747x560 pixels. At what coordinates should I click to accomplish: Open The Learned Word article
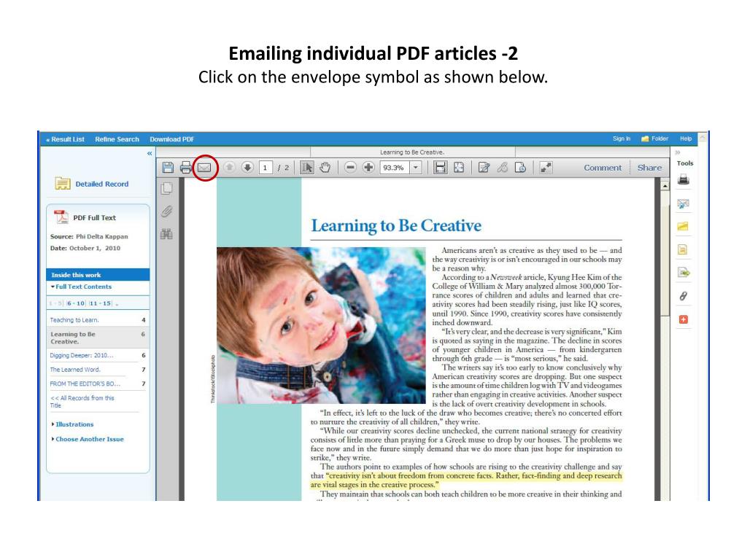tap(75, 370)
